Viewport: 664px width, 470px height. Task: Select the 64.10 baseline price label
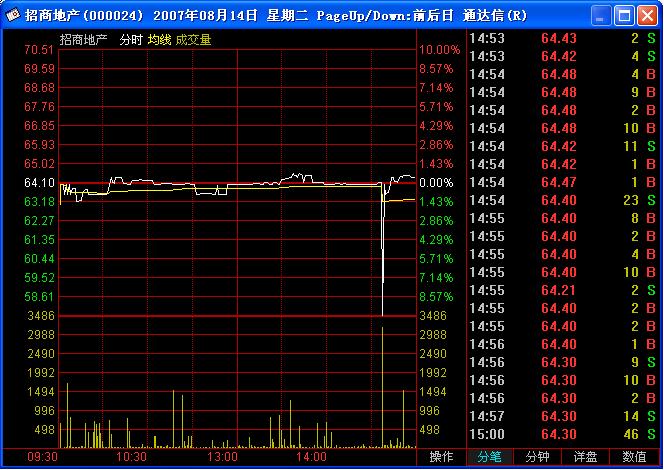coord(39,183)
